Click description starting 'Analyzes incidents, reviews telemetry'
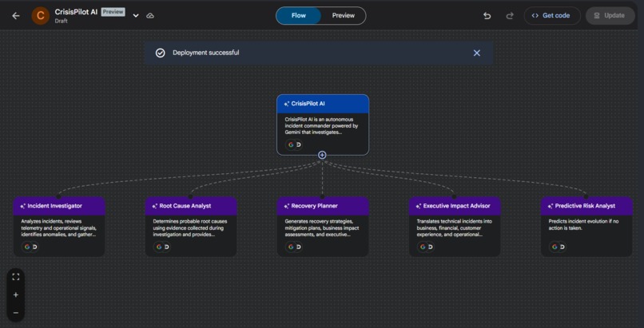The width and height of the screenshot is (644, 328). (59, 227)
